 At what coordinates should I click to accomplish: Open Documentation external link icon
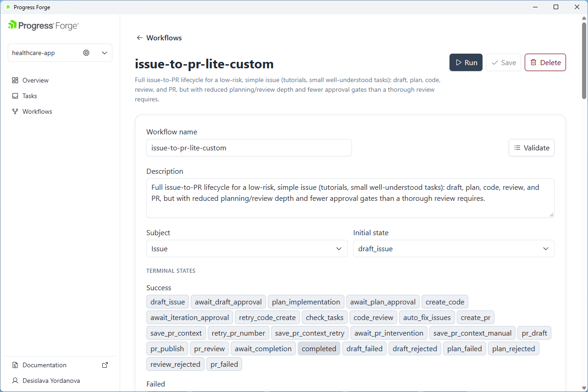coord(105,365)
